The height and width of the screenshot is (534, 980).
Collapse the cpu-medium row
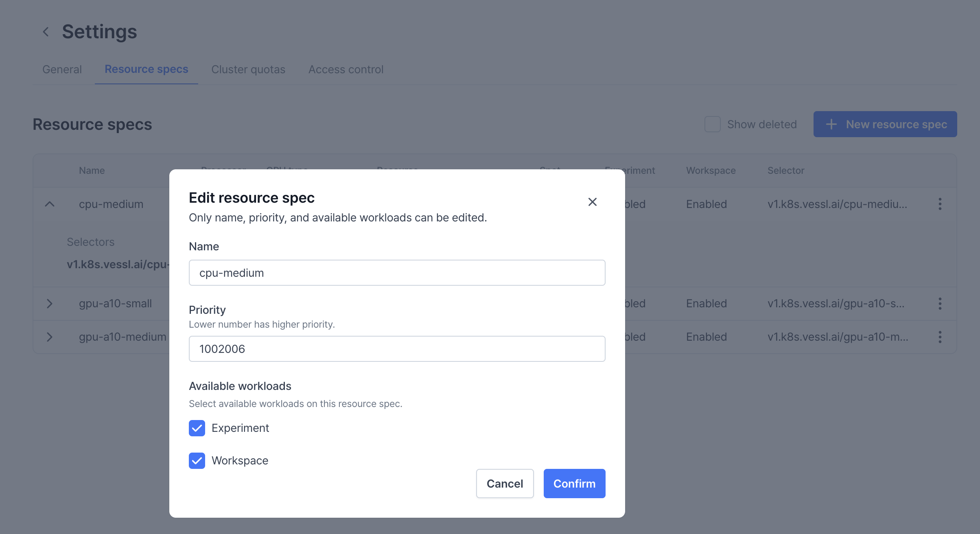50,204
